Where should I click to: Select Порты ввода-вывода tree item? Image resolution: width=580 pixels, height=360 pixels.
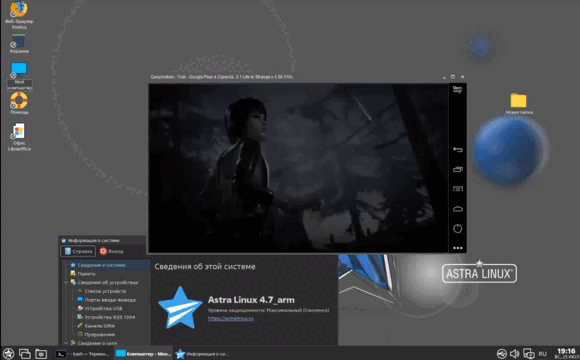(107, 300)
